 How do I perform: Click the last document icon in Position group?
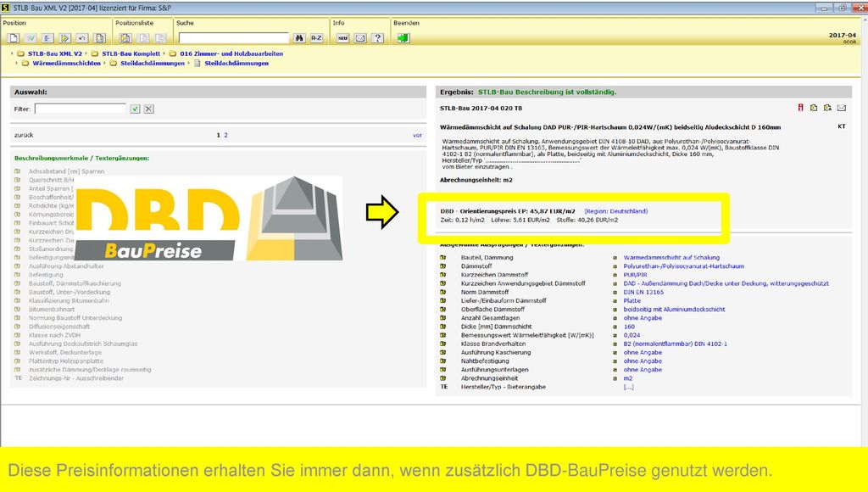(x=100, y=38)
